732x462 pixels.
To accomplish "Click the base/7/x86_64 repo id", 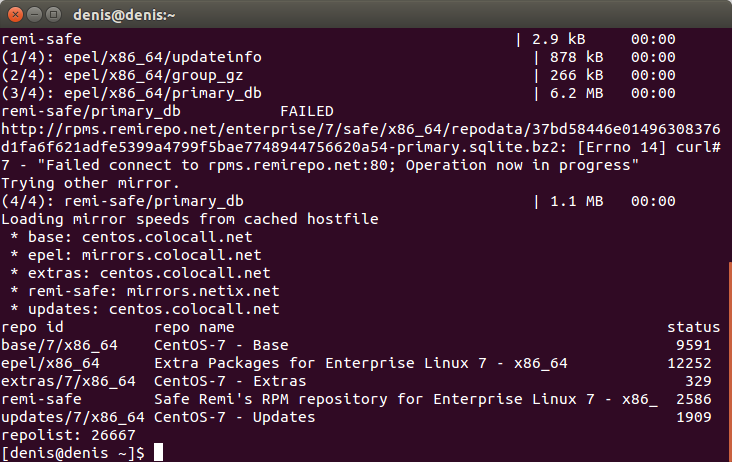I will point(59,345).
